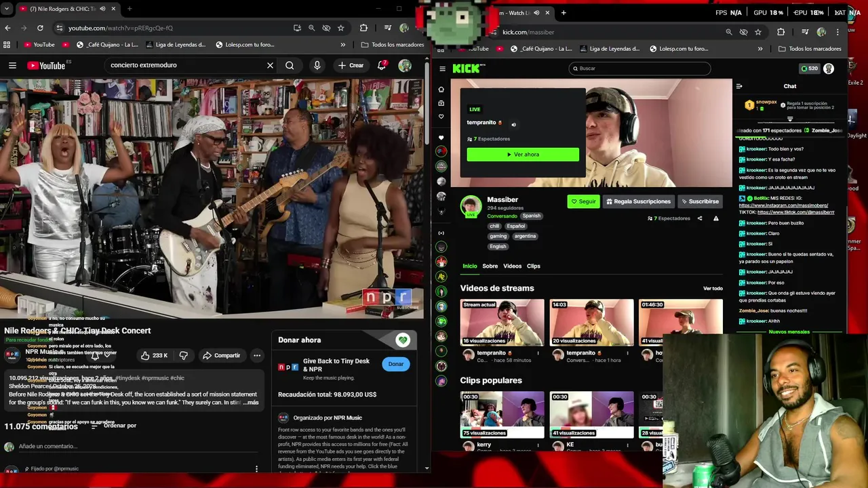Switch to the Kick 'Sobre' tab
The width and height of the screenshot is (868, 488).
pos(490,266)
